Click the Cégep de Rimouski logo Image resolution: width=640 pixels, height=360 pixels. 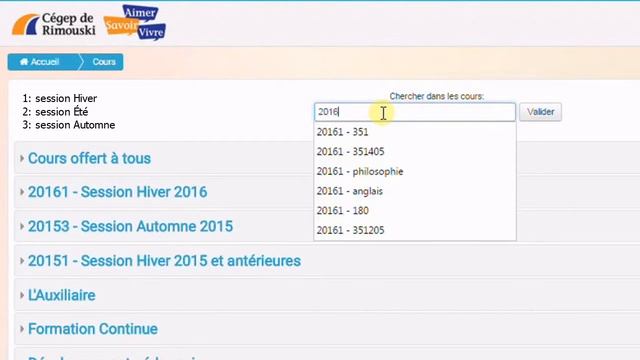[x=54, y=24]
